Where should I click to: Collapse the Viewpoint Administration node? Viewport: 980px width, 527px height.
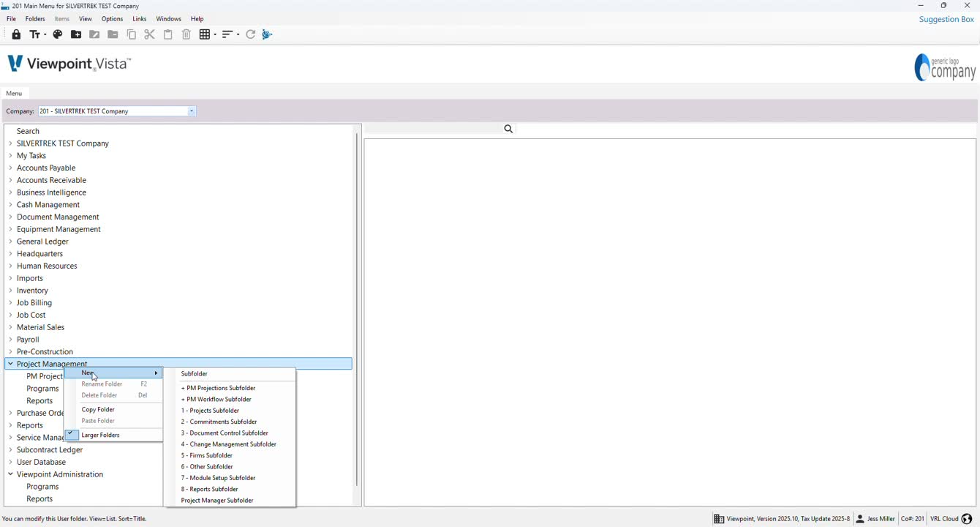pos(10,474)
